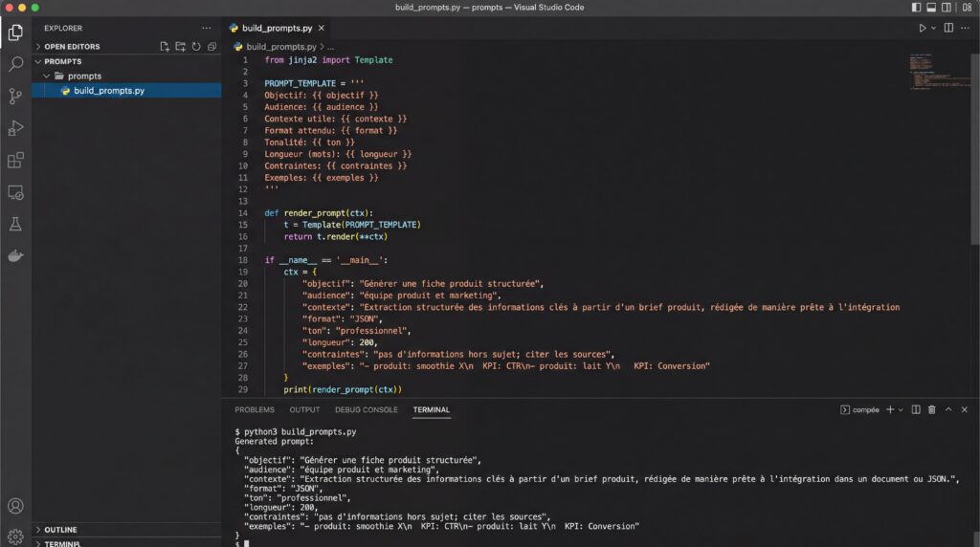Open the Remote Explorer view

pyautogui.click(x=15, y=192)
